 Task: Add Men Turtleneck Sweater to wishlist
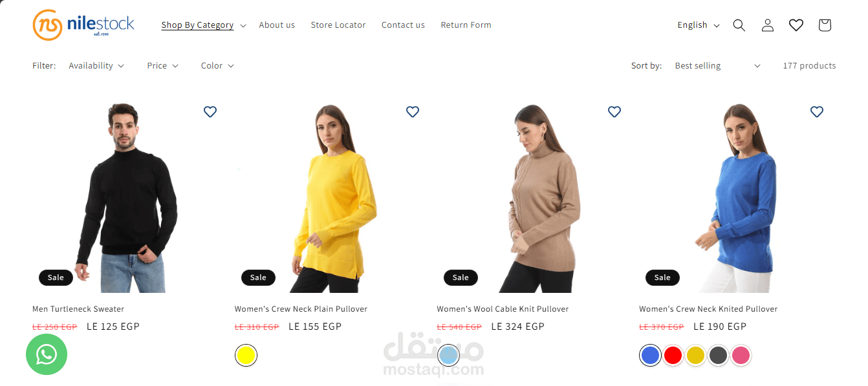[210, 112]
